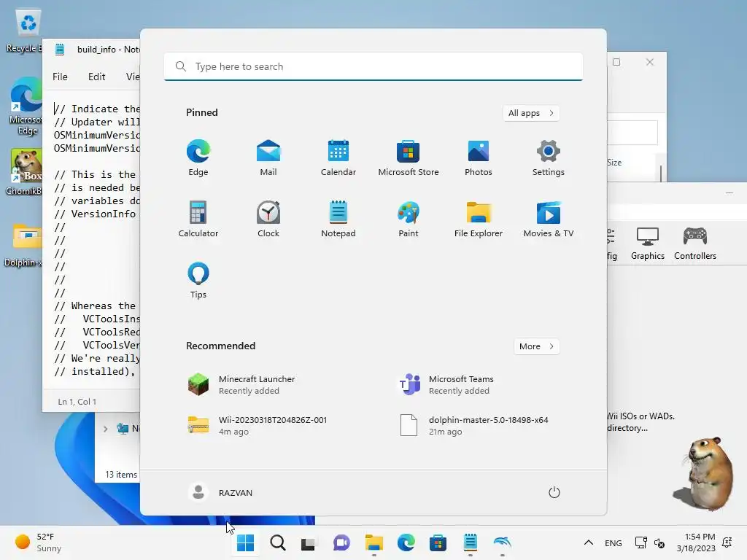This screenshot has height=560, width=747.
Task: Open ENG language switcher
Action: [613, 542]
